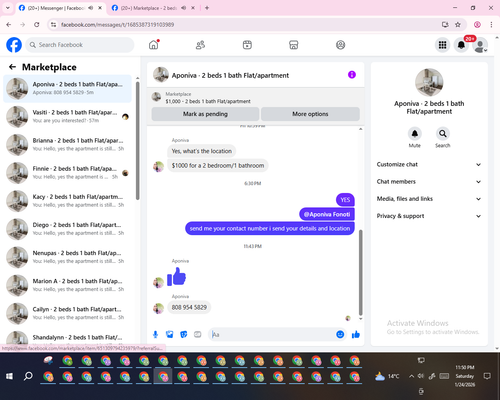Open the Brianna conversation
Viewport: 500px width, 400px height.
point(67,145)
